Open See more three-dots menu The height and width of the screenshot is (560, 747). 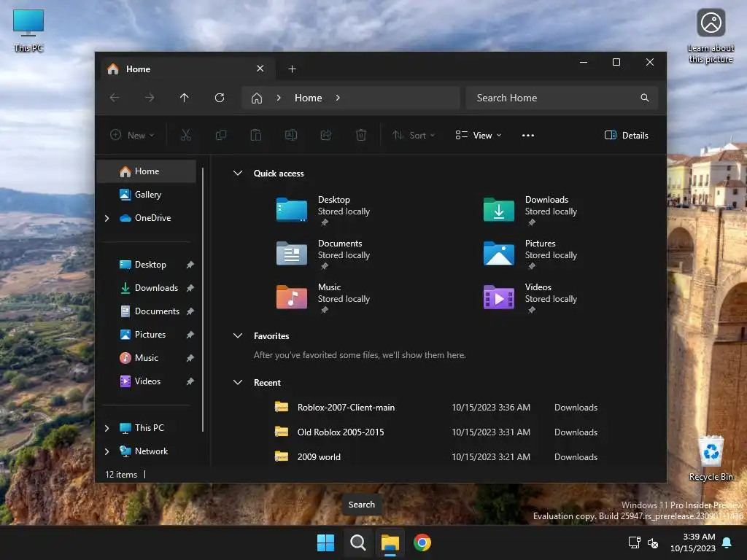tap(528, 135)
